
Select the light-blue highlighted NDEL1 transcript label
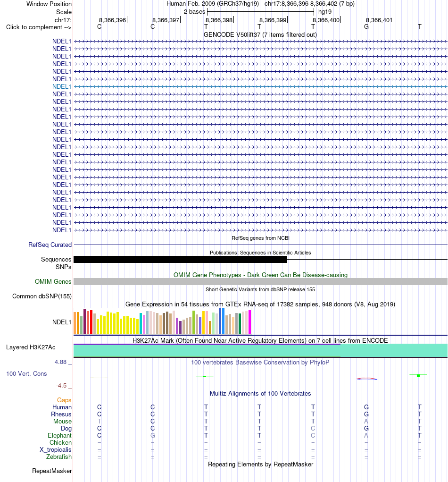62,87
